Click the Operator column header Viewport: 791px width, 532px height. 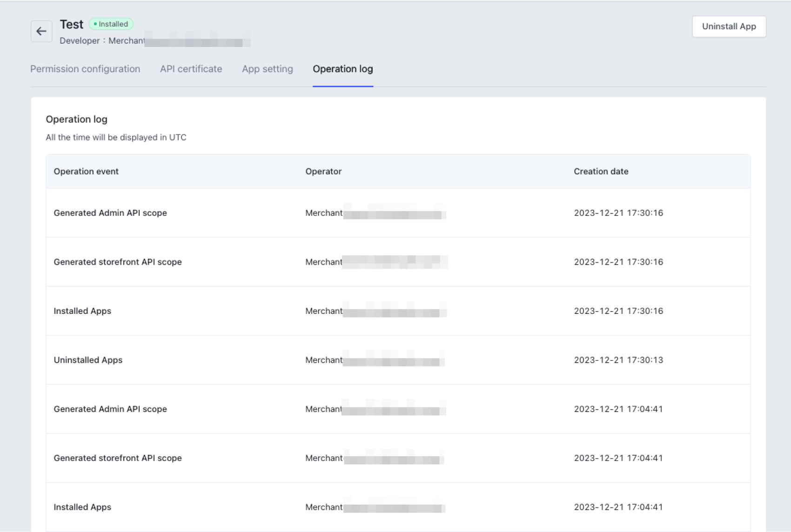pyautogui.click(x=323, y=171)
